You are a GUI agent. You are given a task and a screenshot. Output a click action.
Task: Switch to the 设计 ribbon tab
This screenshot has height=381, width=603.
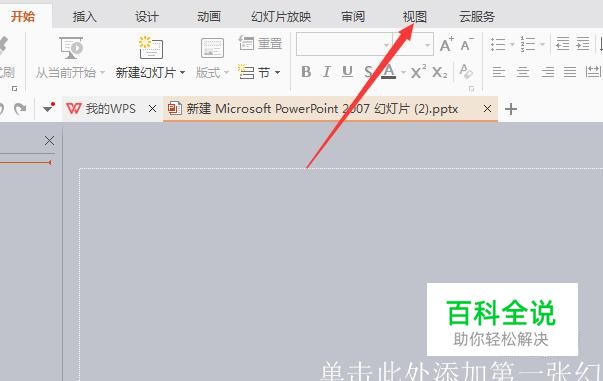147,17
